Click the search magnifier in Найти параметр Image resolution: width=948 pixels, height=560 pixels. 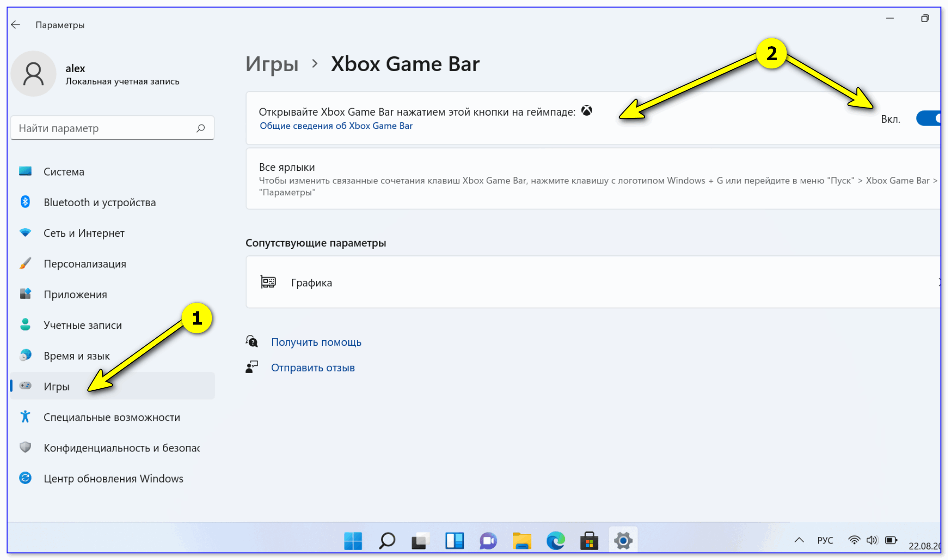coord(201,128)
